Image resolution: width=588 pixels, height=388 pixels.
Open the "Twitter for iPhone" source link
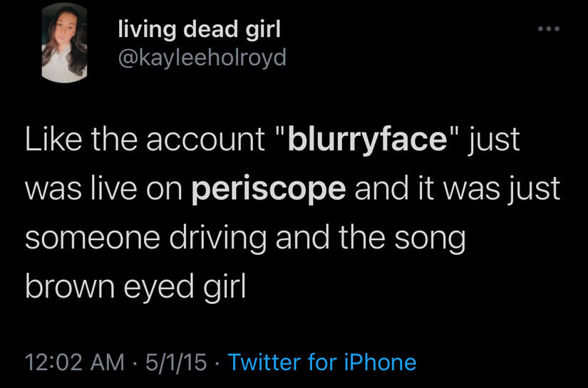[x=322, y=362]
